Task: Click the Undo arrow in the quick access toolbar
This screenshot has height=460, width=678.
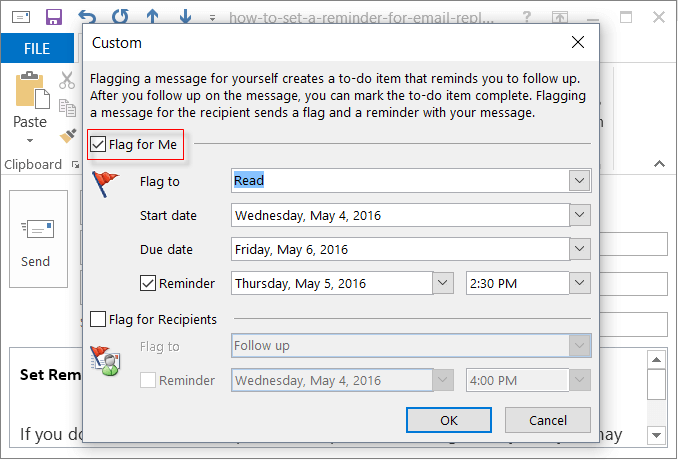Action: [87, 17]
